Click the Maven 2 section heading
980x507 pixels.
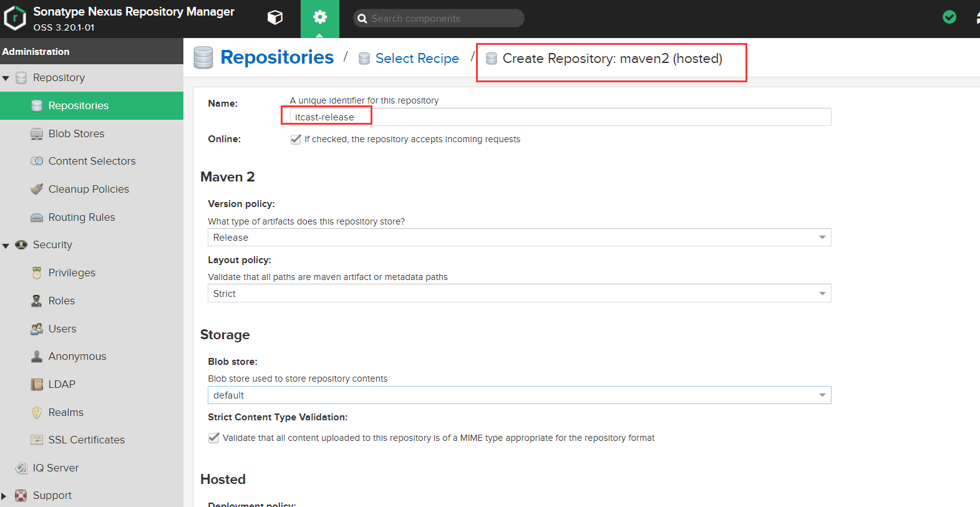(228, 177)
